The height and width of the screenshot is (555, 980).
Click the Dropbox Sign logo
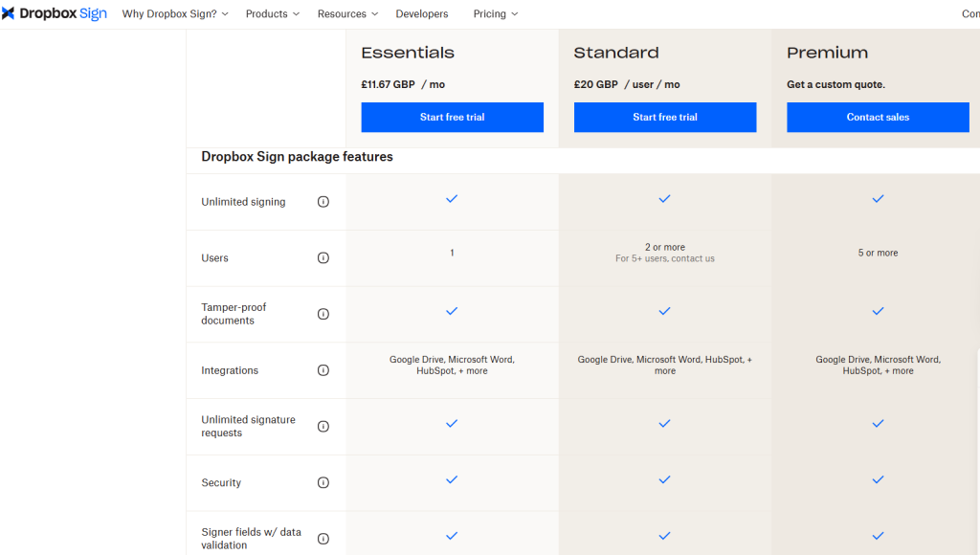click(x=55, y=14)
